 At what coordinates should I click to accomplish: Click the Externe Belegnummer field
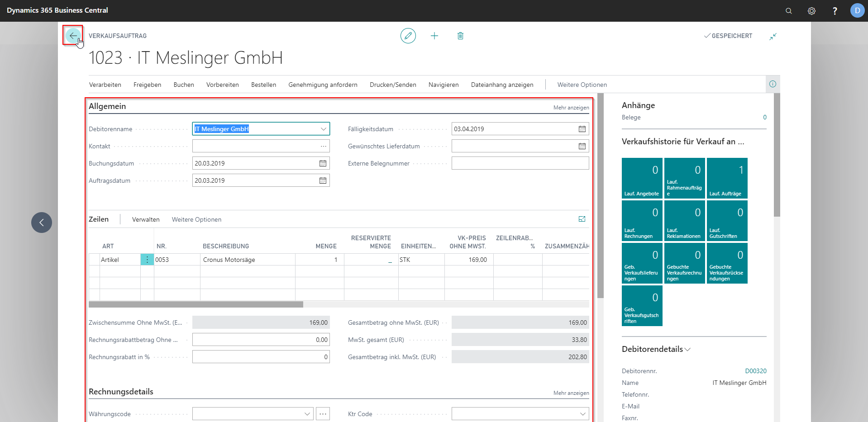[520, 163]
